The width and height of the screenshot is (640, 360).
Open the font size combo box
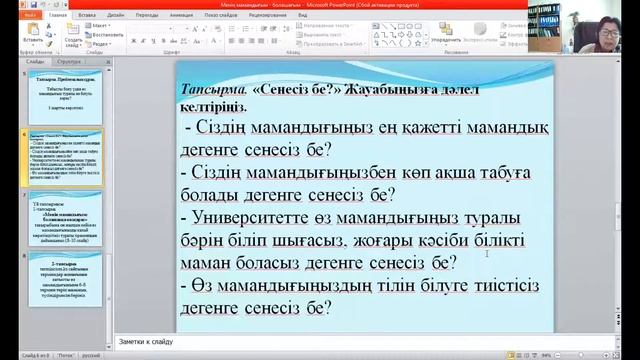(182, 29)
